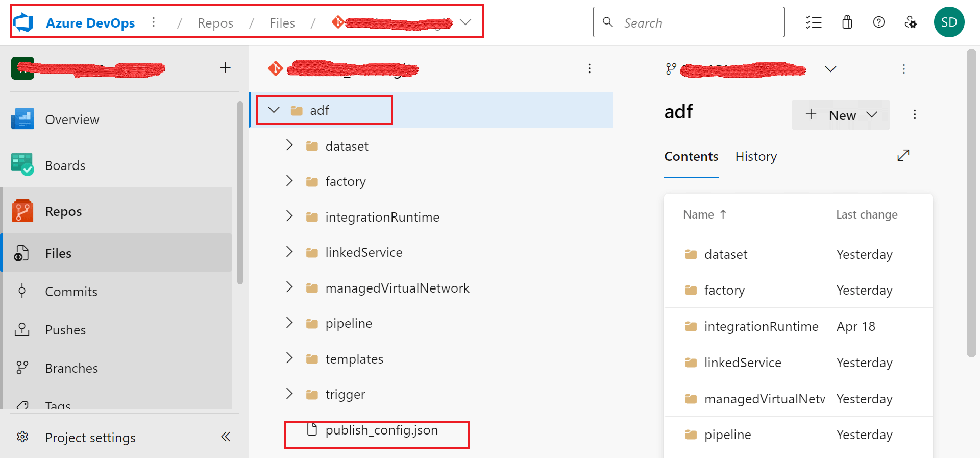980x458 pixels.
Task: Click the Azure DevOps logo icon
Action: pos(23,22)
